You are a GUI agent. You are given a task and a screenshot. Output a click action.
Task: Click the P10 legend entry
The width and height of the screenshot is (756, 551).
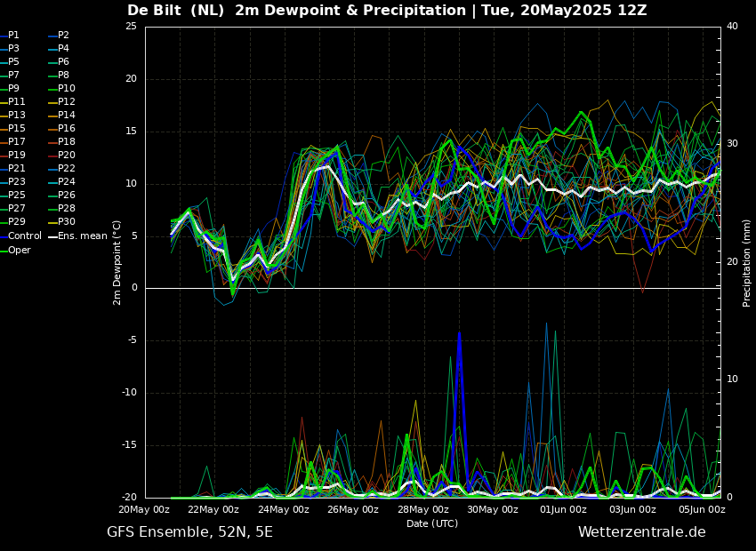click(x=67, y=89)
